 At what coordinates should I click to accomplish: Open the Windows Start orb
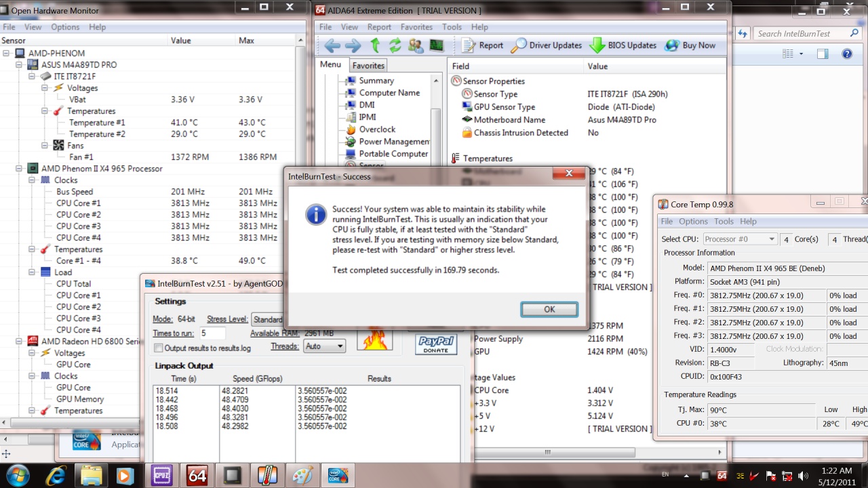point(18,474)
